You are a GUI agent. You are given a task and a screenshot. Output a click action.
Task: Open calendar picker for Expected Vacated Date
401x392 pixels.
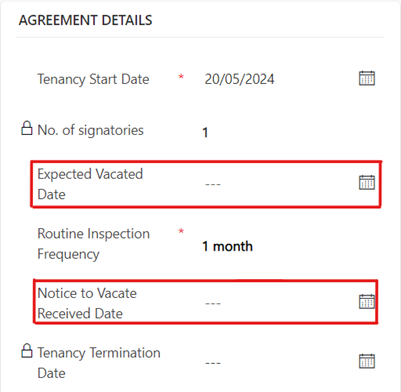(x=367, y=182)
